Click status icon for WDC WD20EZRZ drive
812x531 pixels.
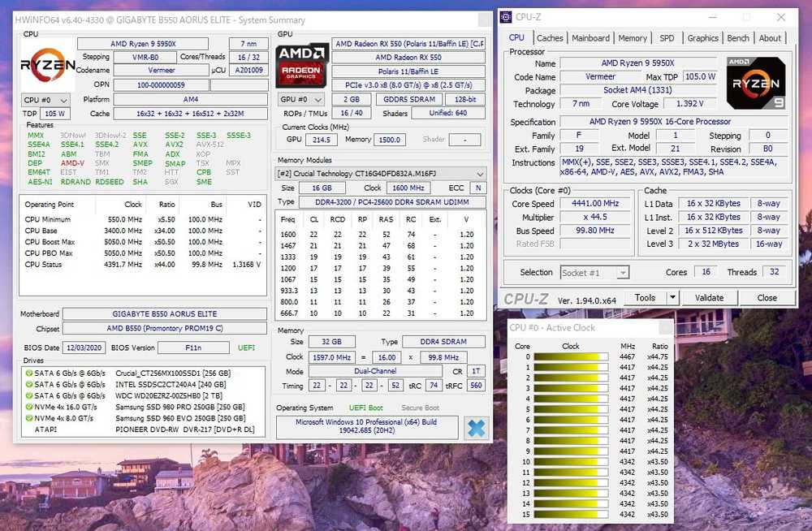click(29, 395)
